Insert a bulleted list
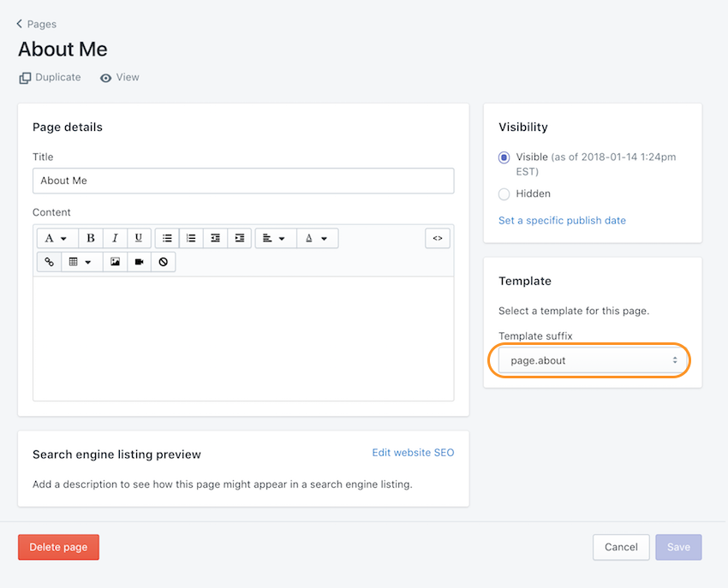 pyautogui.click(x=167, y=238)
